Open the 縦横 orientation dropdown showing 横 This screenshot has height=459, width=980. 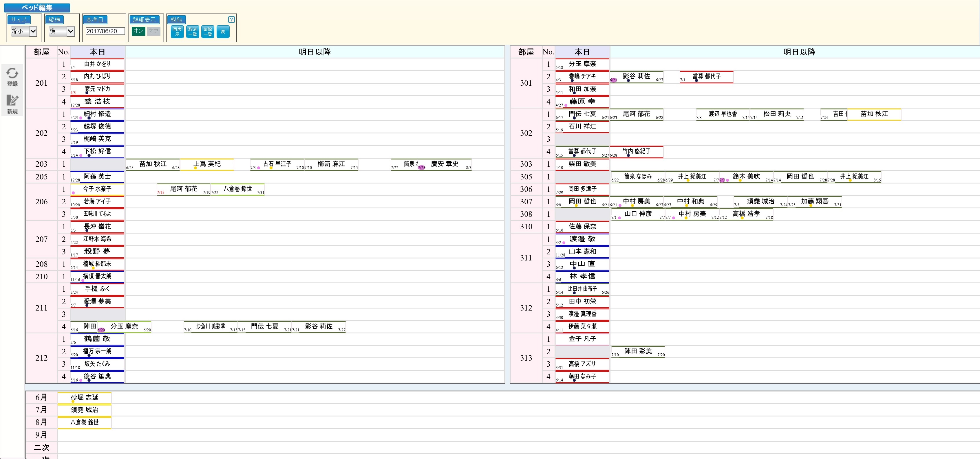point(61,31)
